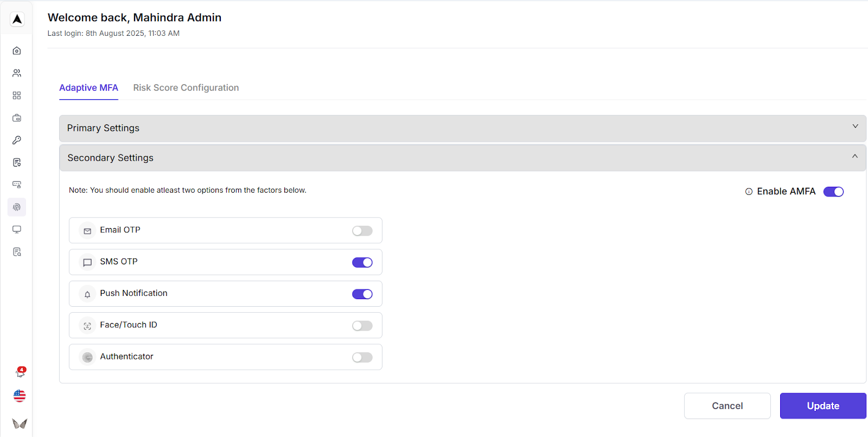Click the info icon beside Enable AMFA
868x437 pixels.
point(749,192)
